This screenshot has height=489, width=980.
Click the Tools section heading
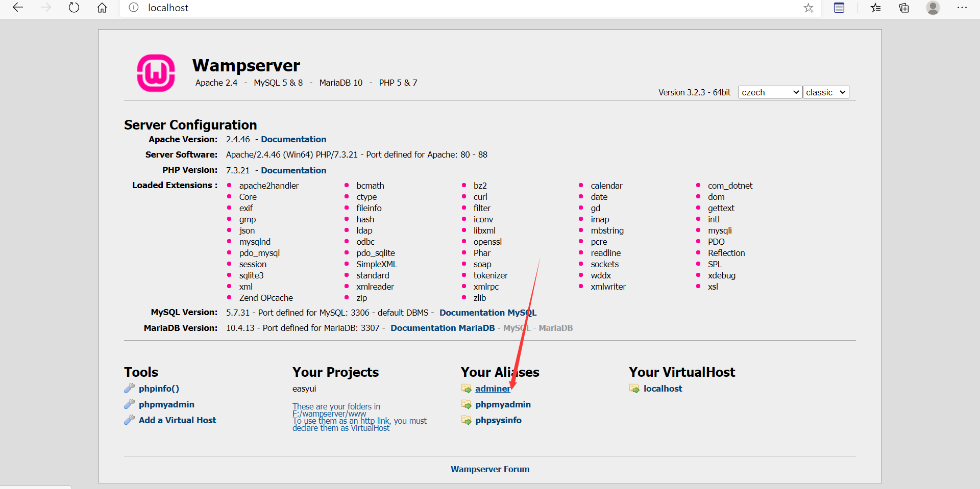141,372
